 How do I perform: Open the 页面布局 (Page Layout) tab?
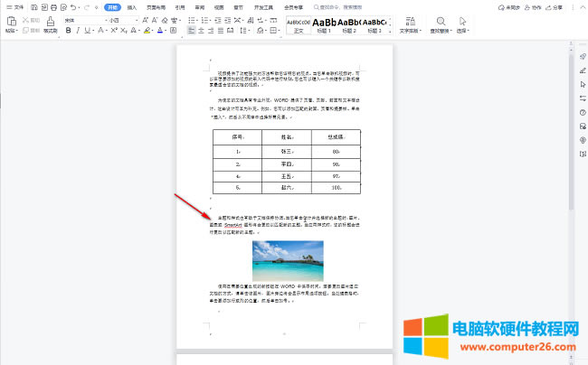click(156, 6)
